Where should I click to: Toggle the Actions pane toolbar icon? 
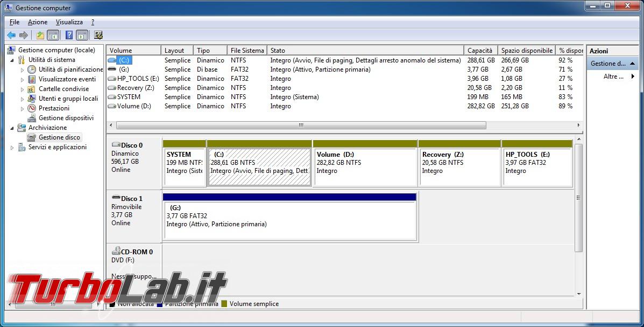pyautogui.click(x=82, y=36)
